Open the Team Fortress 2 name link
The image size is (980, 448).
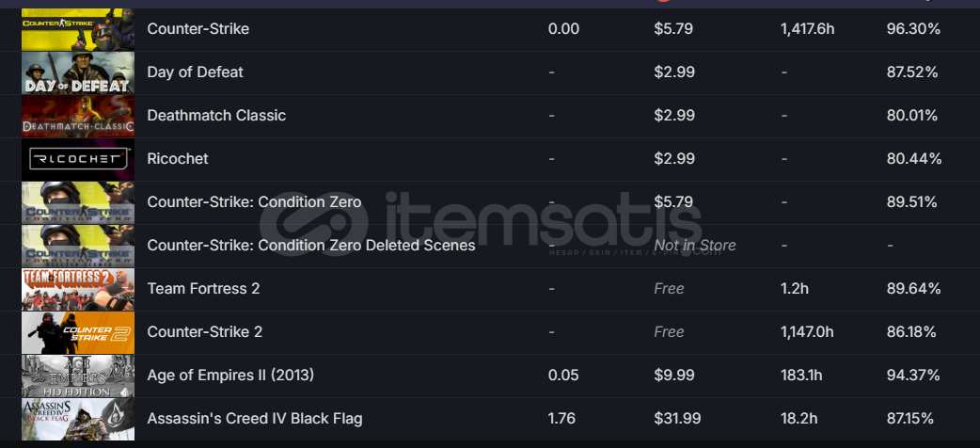click(203, 288)
